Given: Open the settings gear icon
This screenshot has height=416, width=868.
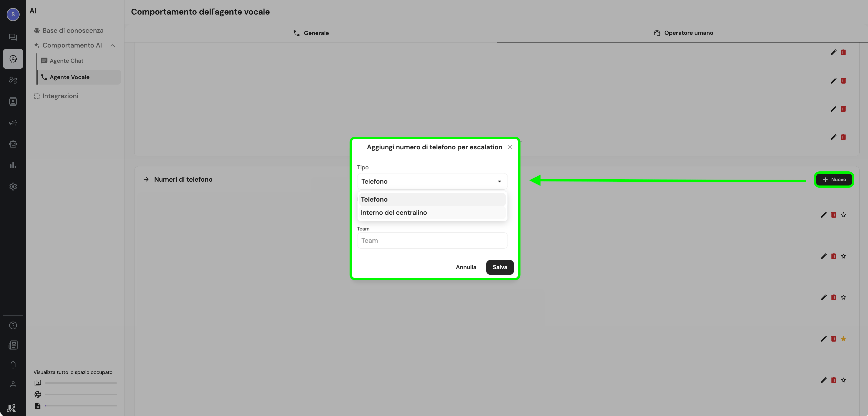Looking at the screenshot, I should coord(13,186).
